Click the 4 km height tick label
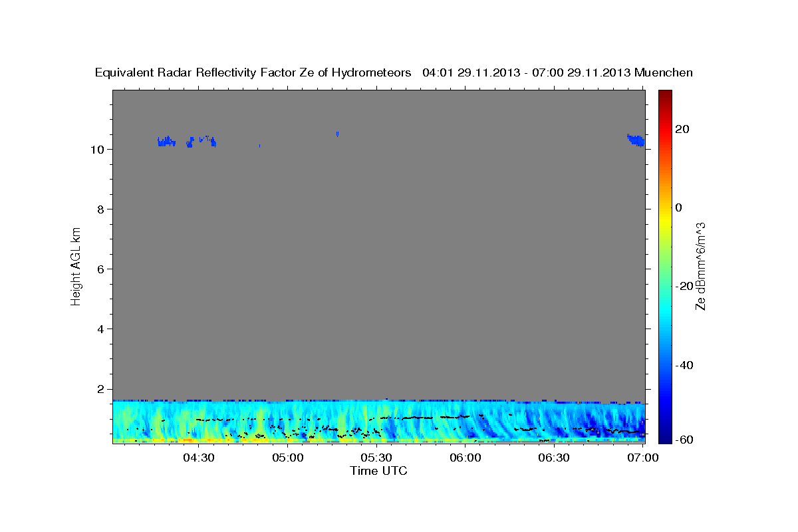The height and width of the screenshot is (532, 798). pos(101,329)
